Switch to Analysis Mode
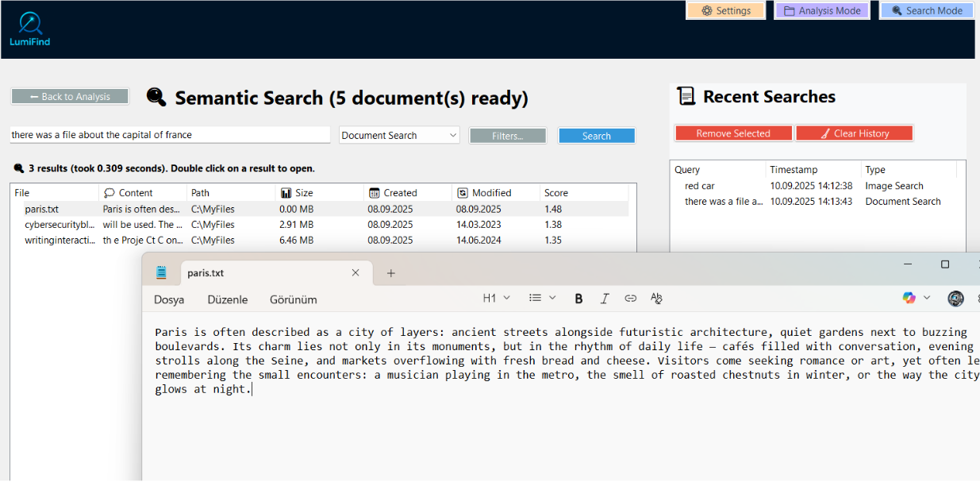Viewport: 980px width, 482px height. click(x=821, y=10)
